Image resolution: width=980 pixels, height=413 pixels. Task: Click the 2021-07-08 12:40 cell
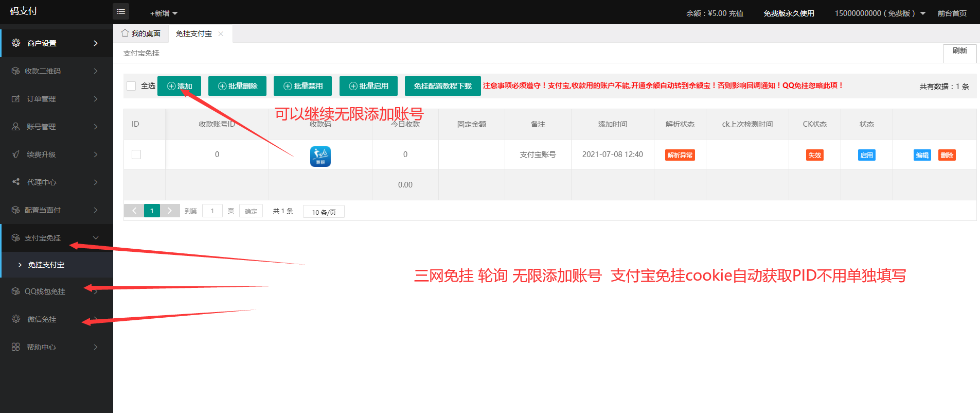click(x=612, y=154)
